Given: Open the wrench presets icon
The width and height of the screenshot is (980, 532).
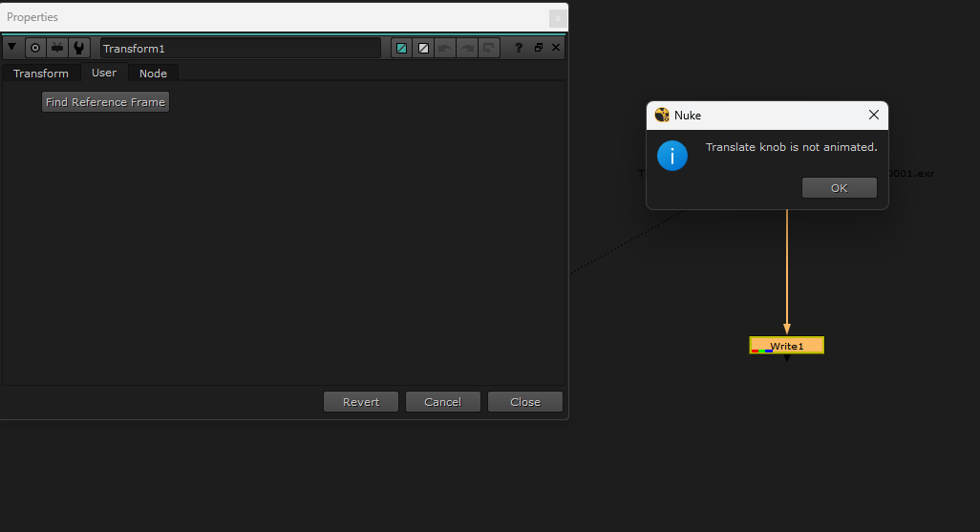Looking at the screenshot, I should pos(79,48).
